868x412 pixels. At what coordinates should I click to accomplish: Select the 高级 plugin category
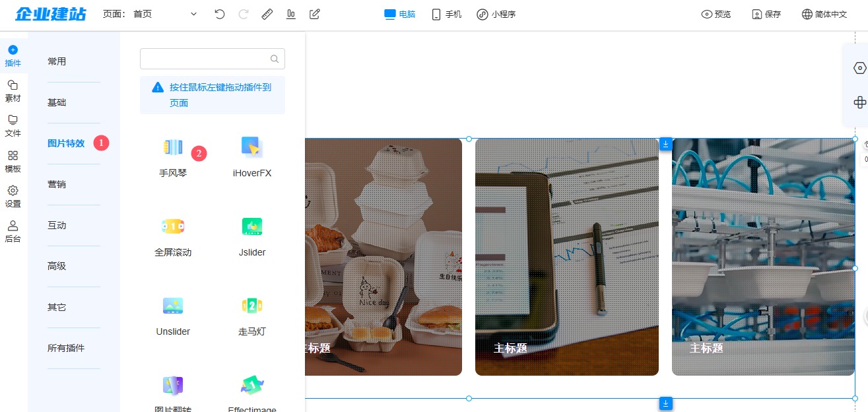(x=57, y=266)
